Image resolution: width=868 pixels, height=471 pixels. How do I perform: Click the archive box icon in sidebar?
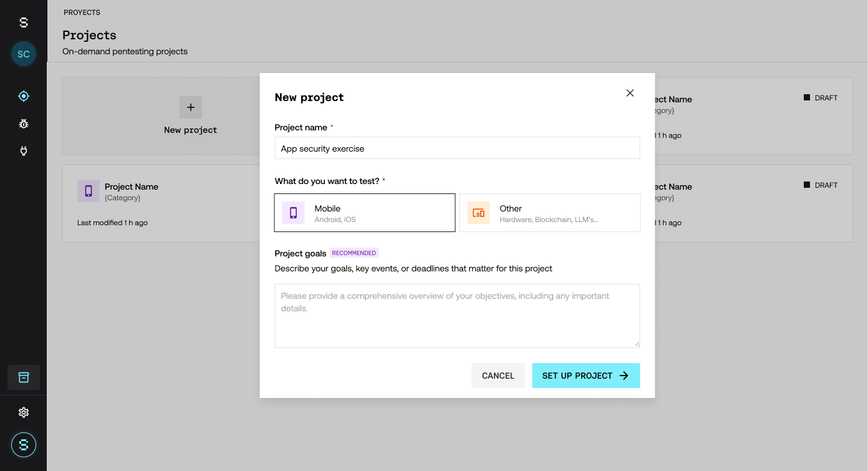point(24,377)
